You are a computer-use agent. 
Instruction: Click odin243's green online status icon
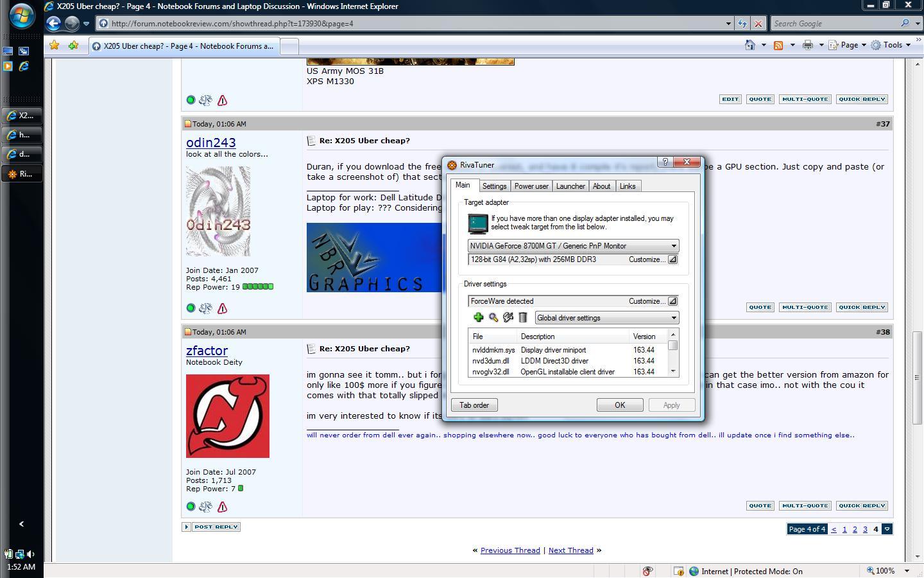pos(191,308)
